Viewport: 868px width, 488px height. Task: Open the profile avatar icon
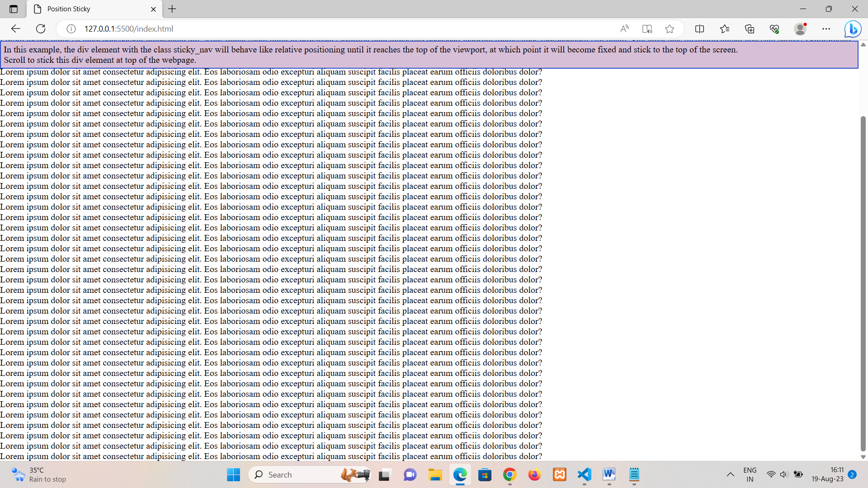coord(800,29)
